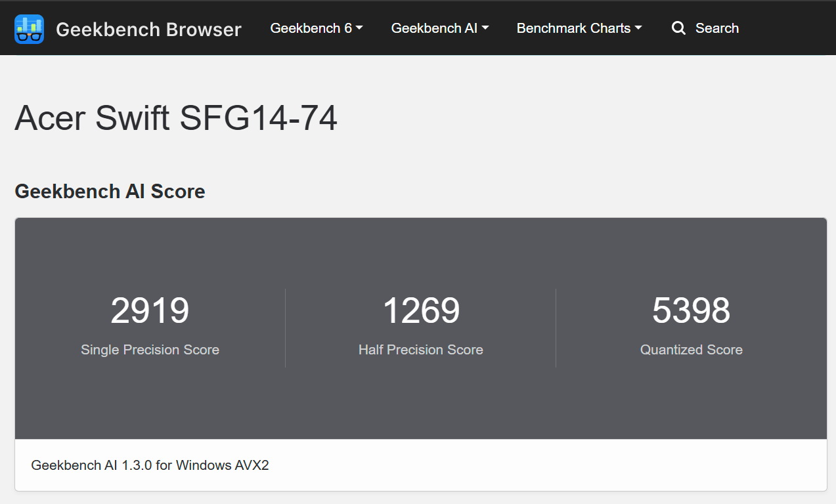Click the Half Precision Score label
836x504 pixels.
click(x=421, y=350)
